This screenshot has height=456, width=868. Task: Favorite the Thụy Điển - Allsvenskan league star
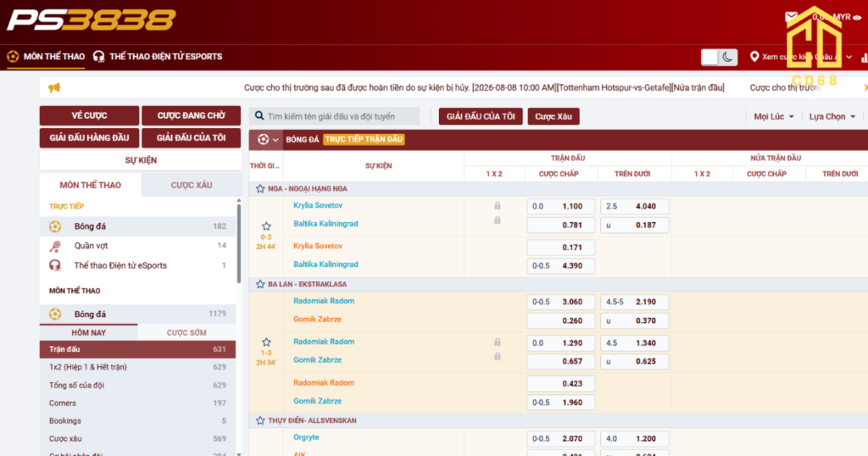260,420
